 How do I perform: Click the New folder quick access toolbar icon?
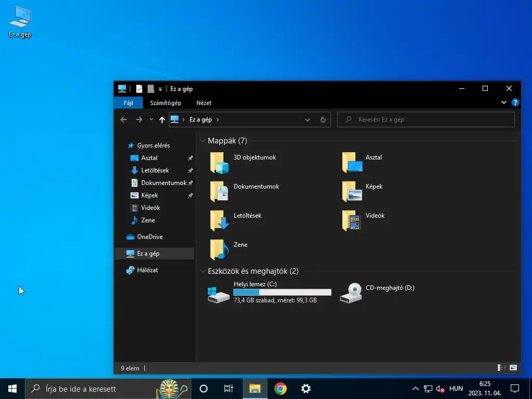pyautogui.click(x=151, y=89)
